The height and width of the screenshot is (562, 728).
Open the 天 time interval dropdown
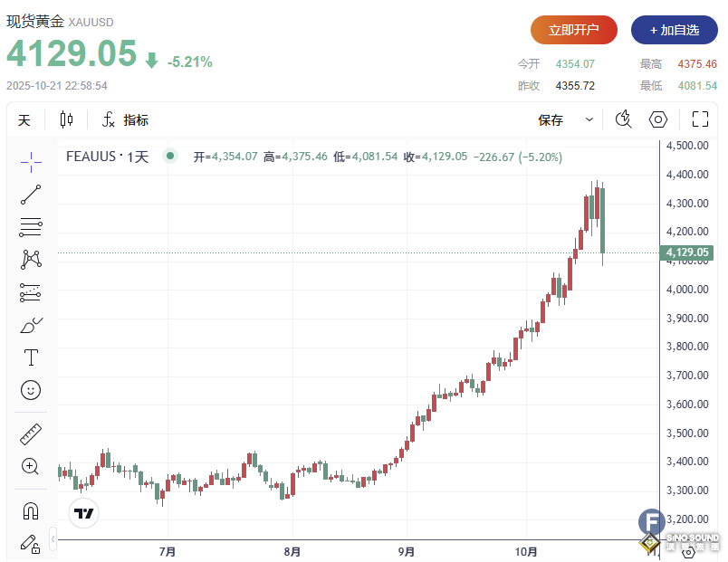tap(24, 119)
